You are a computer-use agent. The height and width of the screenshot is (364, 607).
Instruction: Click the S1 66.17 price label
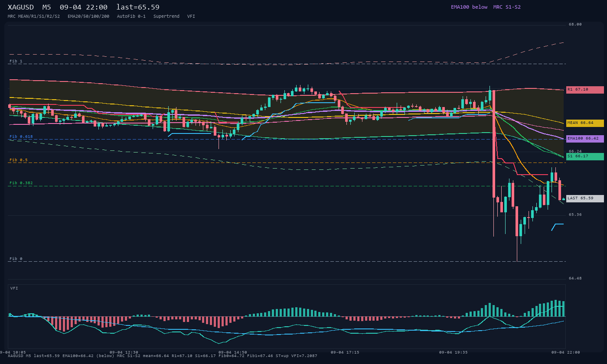[585, 156]
